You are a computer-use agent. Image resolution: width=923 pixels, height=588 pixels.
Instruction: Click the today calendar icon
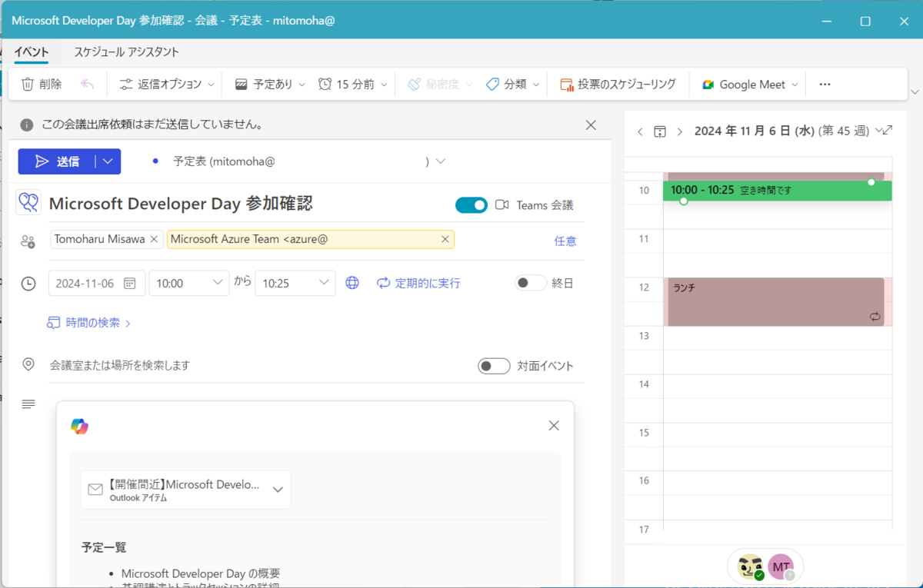tap(660, 131)
